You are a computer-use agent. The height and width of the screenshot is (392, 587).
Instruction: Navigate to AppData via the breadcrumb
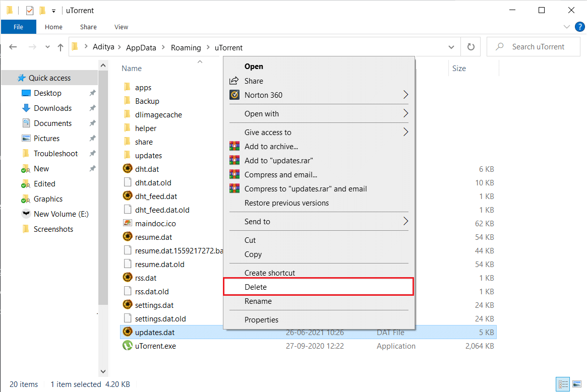(x=141, y=47)
